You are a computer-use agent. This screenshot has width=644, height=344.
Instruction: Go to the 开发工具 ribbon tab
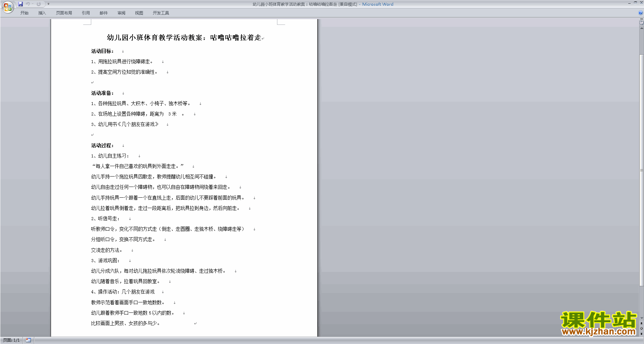[161, 13]
